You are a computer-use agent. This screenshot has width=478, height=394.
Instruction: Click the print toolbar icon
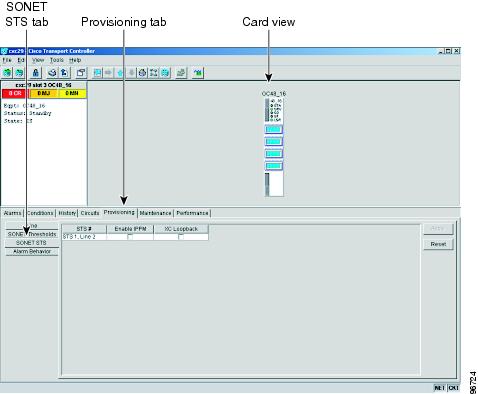click(52, 73)
